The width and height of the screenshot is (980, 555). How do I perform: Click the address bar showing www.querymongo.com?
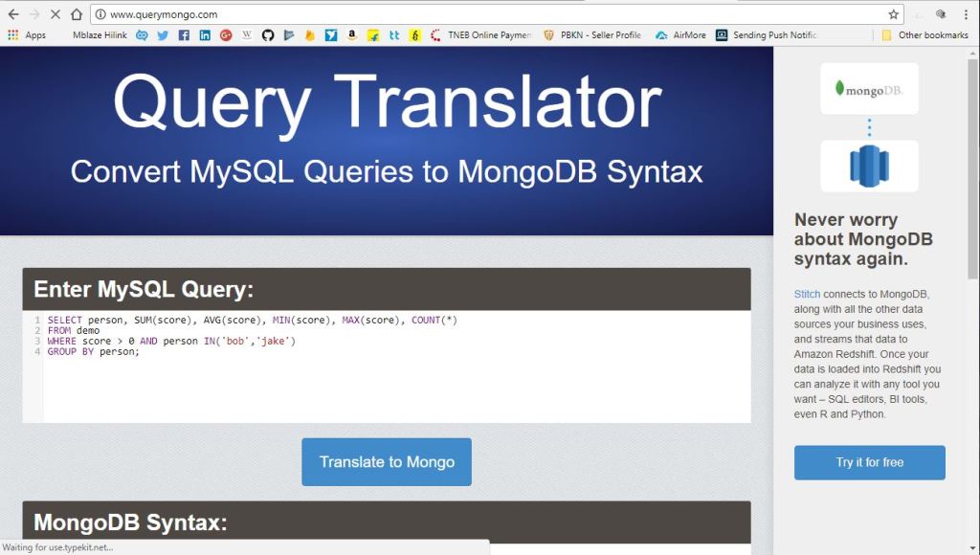[x=479, y=14]
